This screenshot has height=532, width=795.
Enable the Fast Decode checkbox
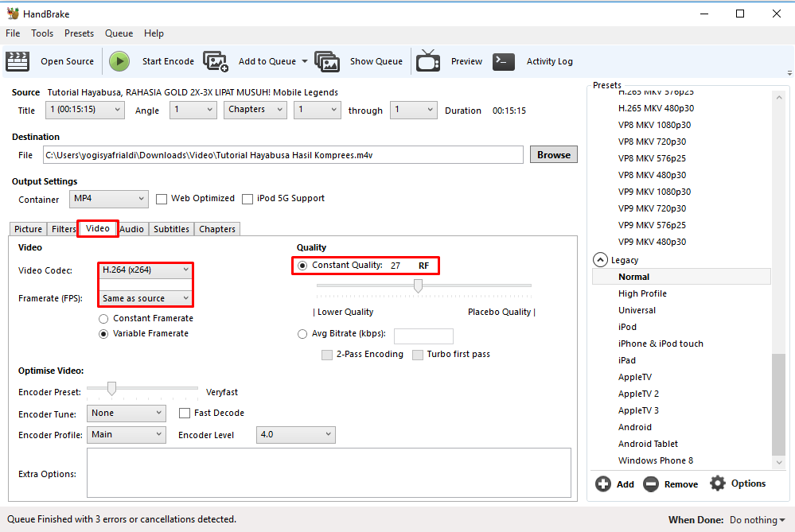[x=185, y=414]
